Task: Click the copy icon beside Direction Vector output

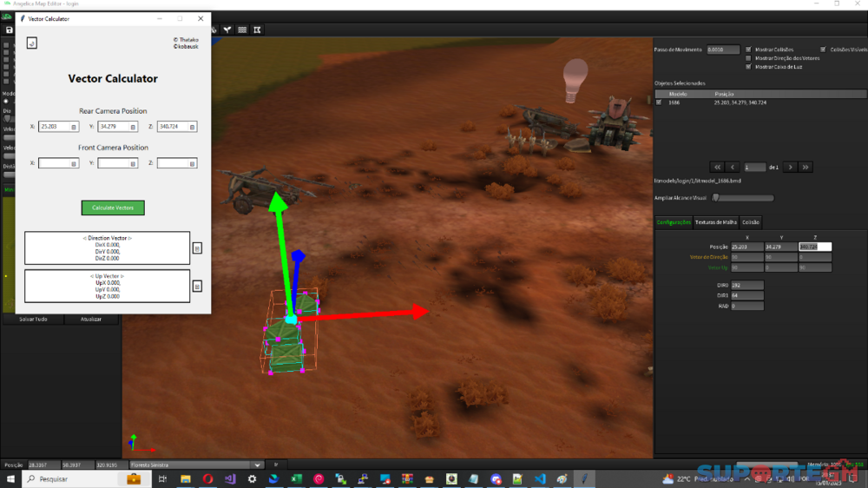Action: [197, 248]
